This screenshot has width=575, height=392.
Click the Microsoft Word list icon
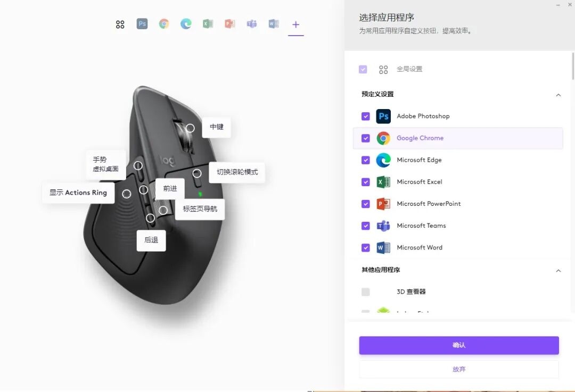coord(383,248)
